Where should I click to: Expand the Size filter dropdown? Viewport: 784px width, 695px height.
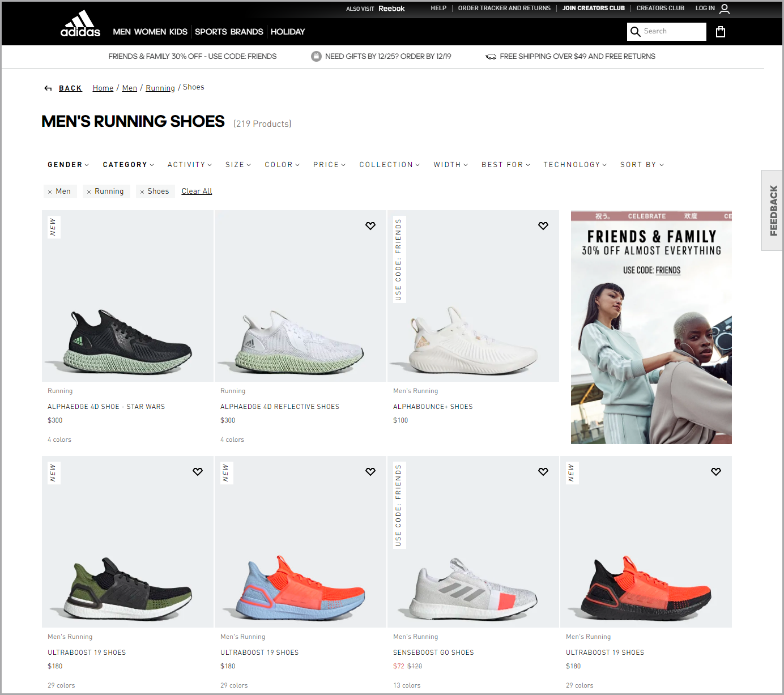click(x=238, y=165)
